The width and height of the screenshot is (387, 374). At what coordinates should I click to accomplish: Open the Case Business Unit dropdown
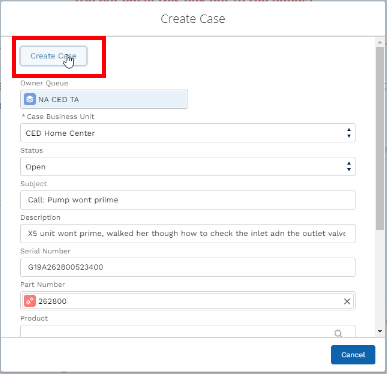point(188,133)
